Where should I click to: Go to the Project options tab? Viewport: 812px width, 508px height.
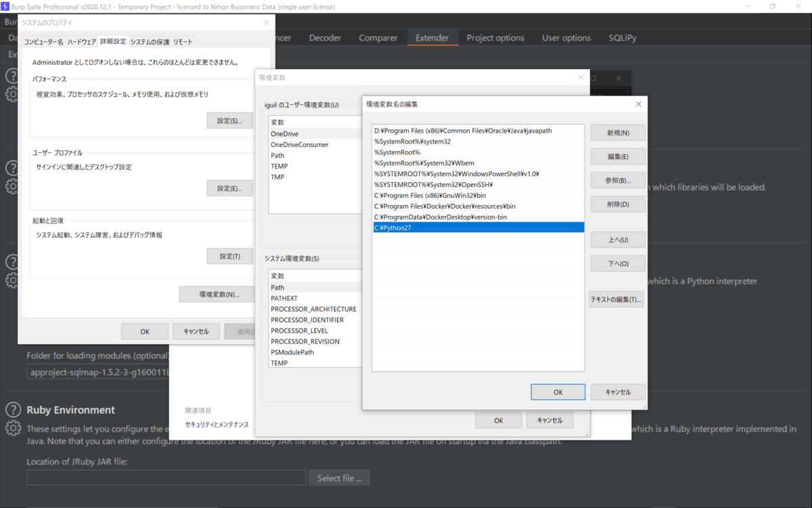pos(495,38)
